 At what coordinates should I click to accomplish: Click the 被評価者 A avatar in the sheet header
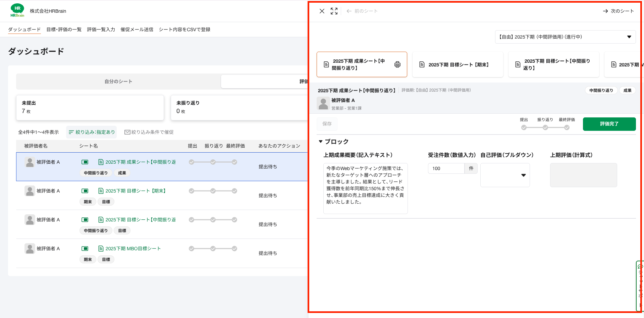[x=323, y=104]
